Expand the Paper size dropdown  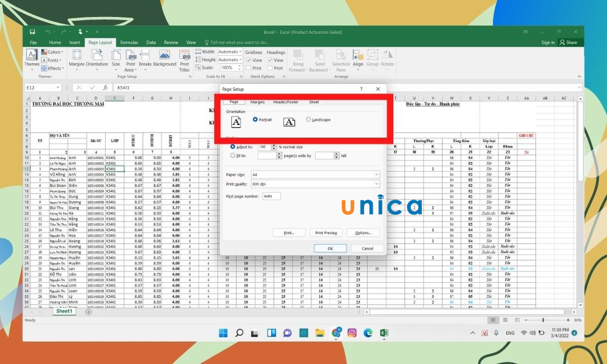(x=376, y=175)
